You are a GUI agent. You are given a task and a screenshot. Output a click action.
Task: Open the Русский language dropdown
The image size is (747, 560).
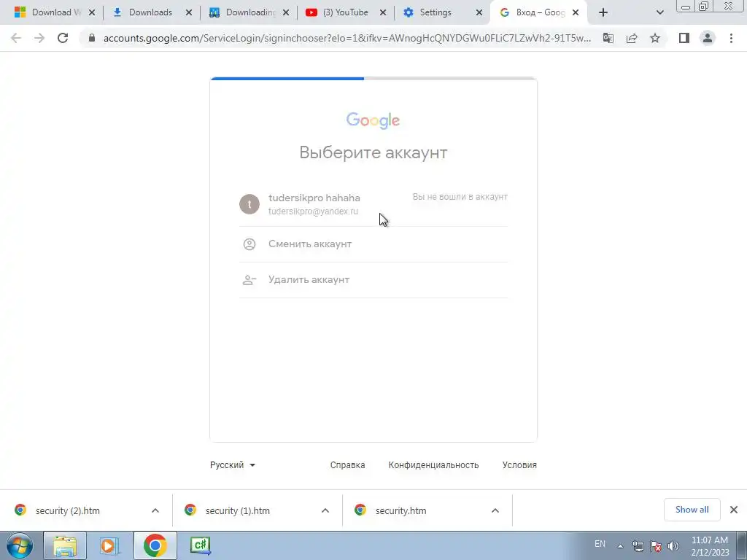click(233, 464)
